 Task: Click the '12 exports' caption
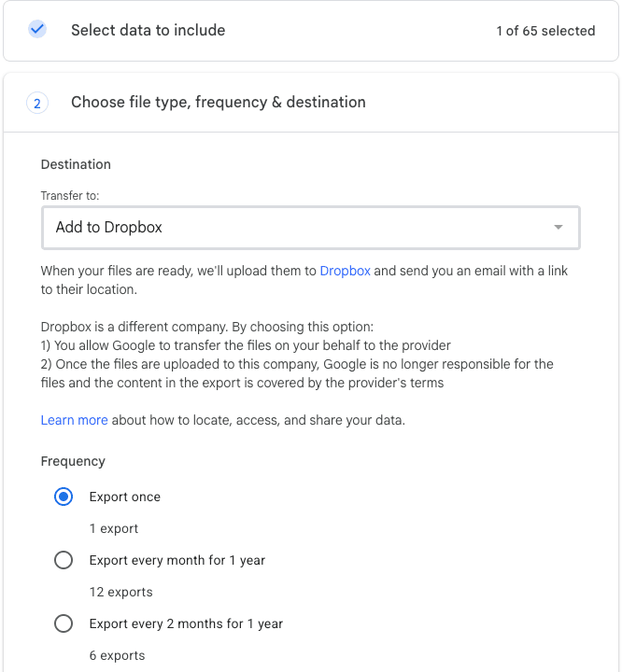[121, 592]
